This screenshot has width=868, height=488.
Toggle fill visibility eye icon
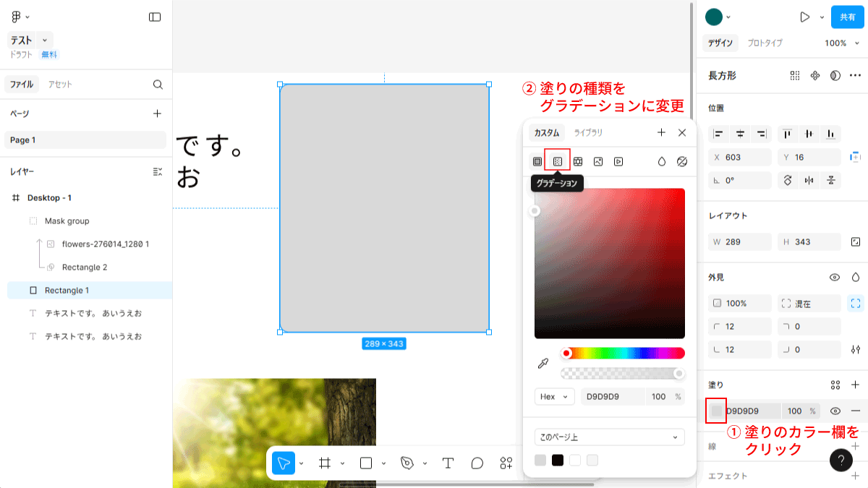(x=835, y=411)
